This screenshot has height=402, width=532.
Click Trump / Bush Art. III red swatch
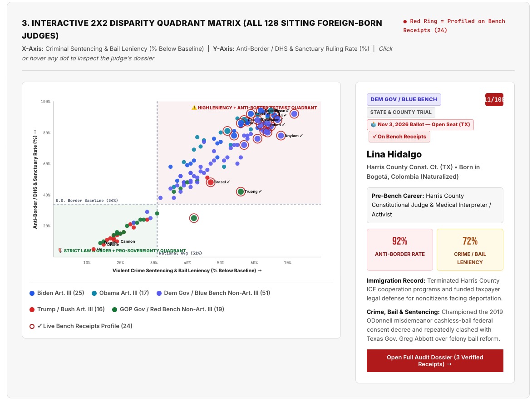(32, 309)
